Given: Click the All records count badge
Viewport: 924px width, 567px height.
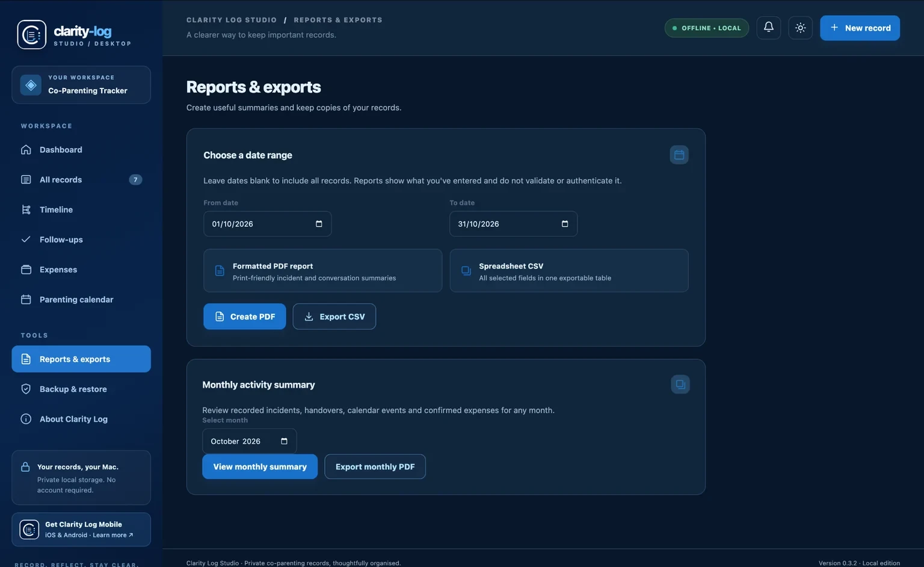Looking at the screenshot, I should click(135, 180).
